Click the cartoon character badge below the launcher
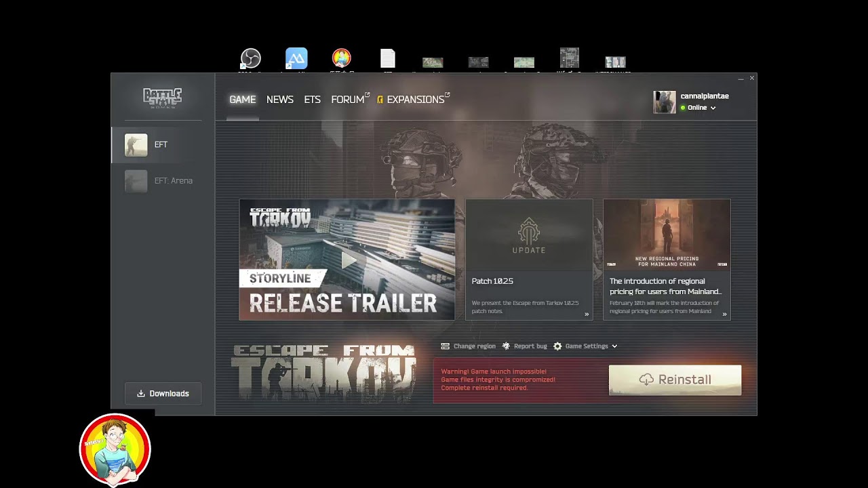The image size is (868, 488). 115,449
